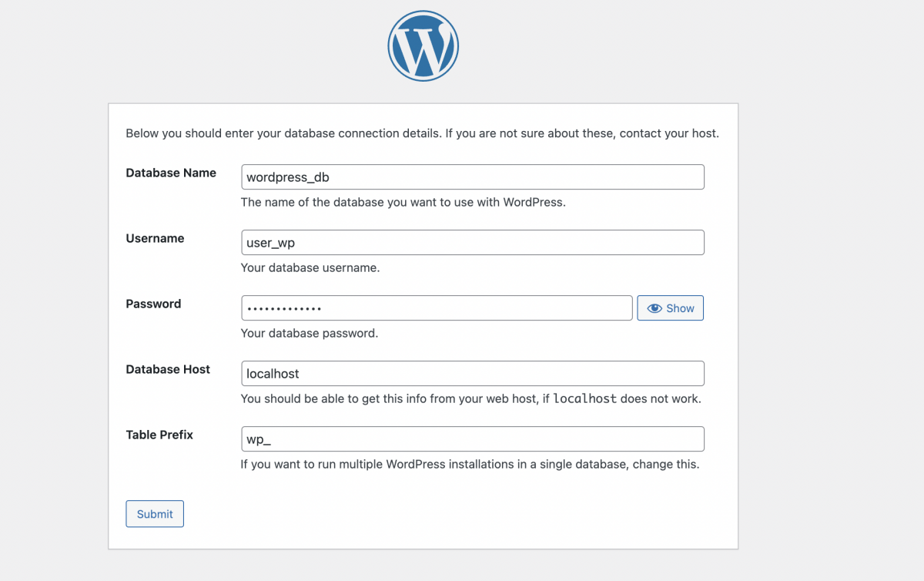
Task: Click the hint about multiple WordPress installations
Action: [470, 465]
